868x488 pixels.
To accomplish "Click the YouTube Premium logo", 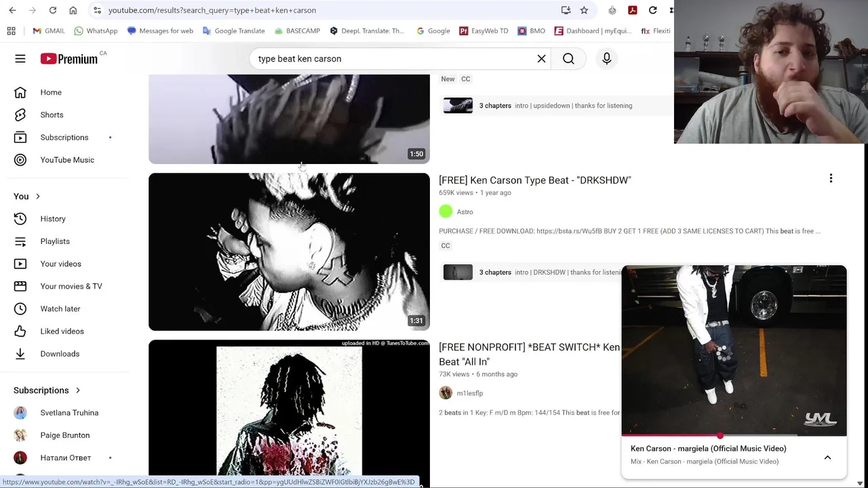I will [69, 59].
